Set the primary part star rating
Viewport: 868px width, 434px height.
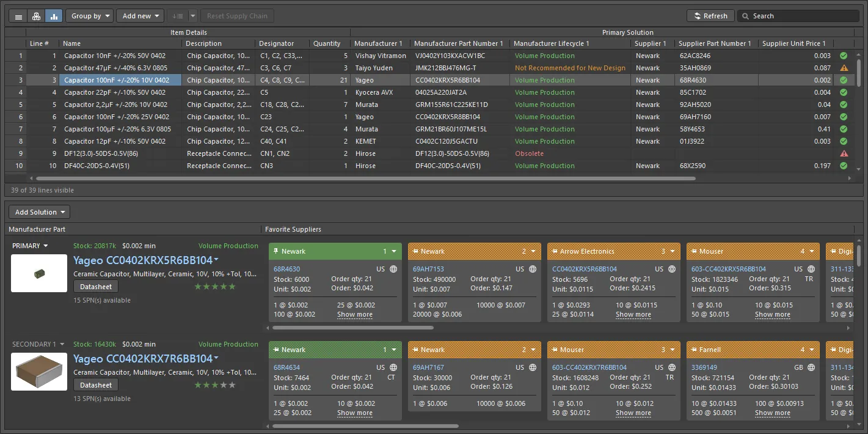(x=215, y=287)
